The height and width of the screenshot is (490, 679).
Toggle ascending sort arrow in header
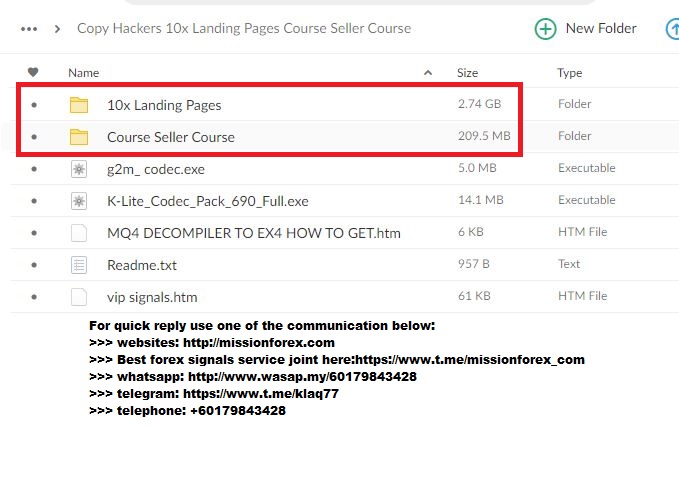(x=428, y=73)
